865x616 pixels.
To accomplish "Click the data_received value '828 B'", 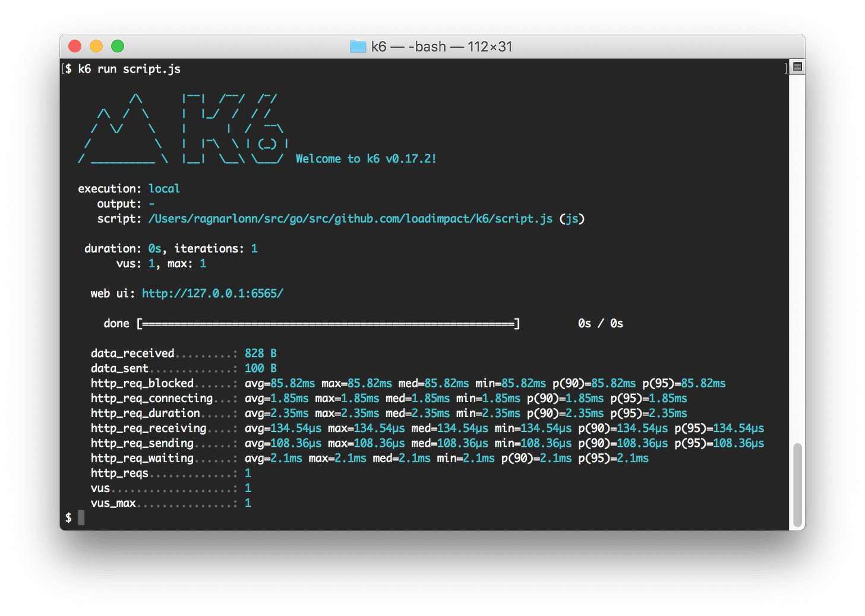I will [261, 353].
